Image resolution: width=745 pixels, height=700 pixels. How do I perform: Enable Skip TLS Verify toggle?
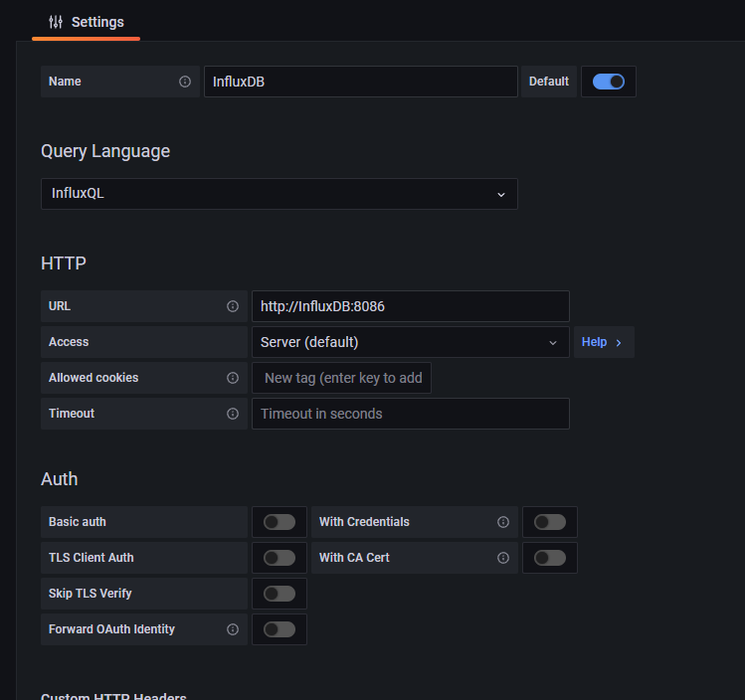(279, 594)
